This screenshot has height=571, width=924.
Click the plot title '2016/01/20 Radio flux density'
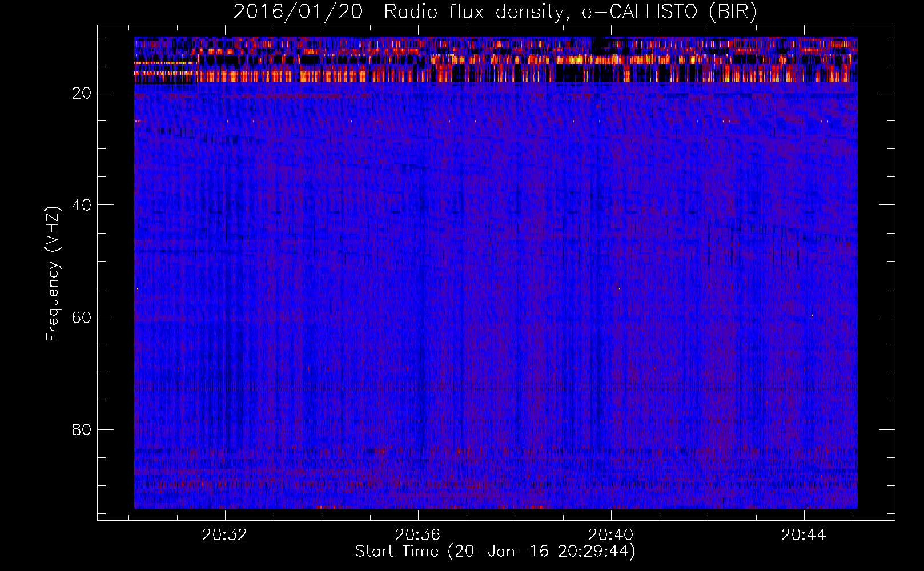pyautogui.click(x=495, y=12)
